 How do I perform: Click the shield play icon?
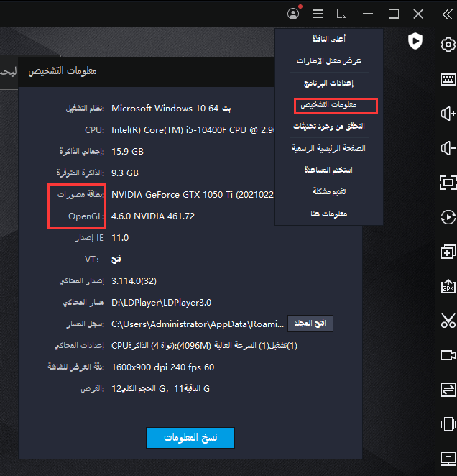click(415, 41)
